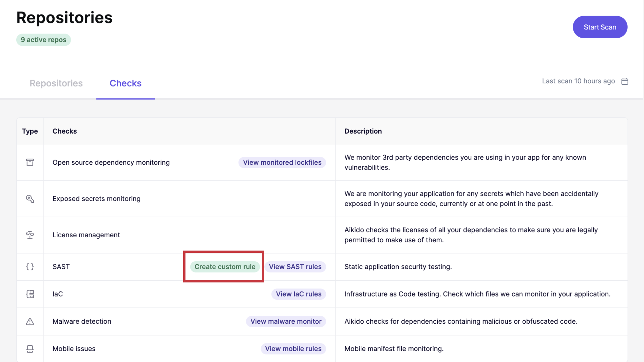Start a new scan
This screenshot has width=644, height=362.
point(600,27)
